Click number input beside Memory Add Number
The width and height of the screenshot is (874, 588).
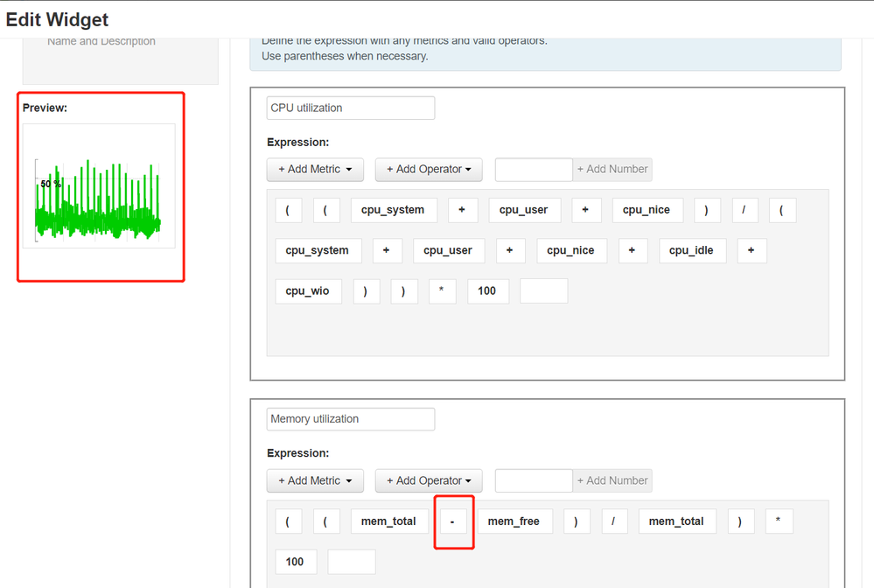click(x=534, y=480)
